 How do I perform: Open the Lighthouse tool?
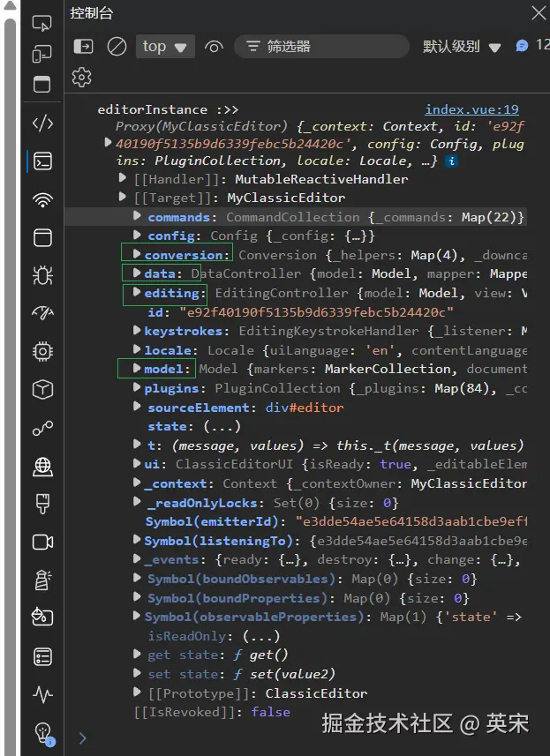coord(42,580)
